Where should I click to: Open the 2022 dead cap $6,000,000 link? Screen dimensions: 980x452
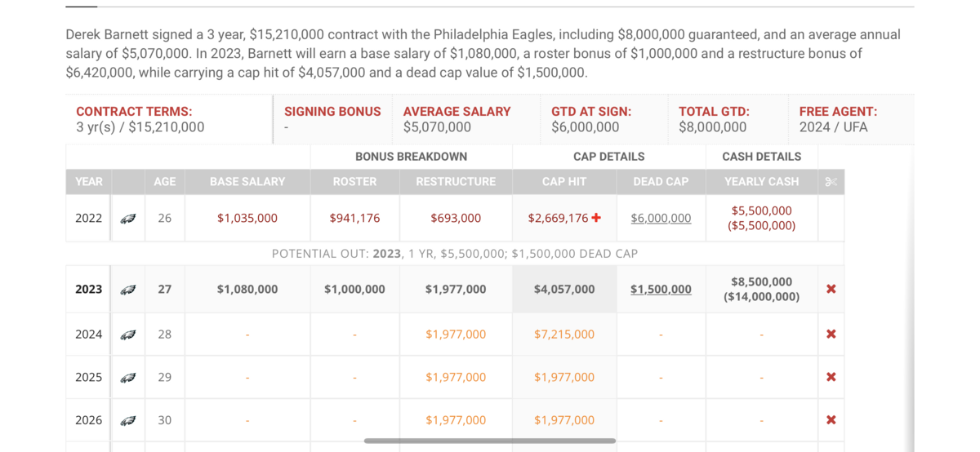tap(661, 219)
